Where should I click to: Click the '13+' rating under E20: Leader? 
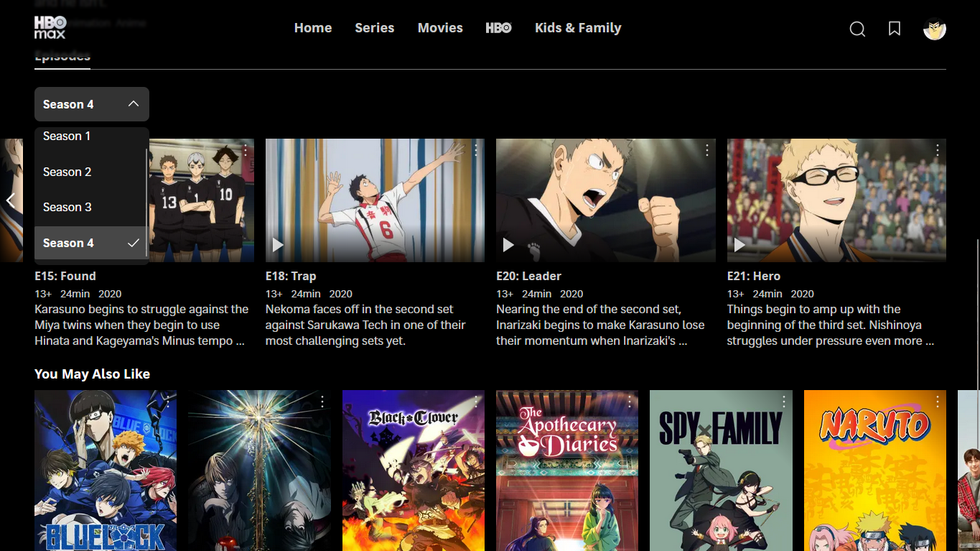[505, 294]
